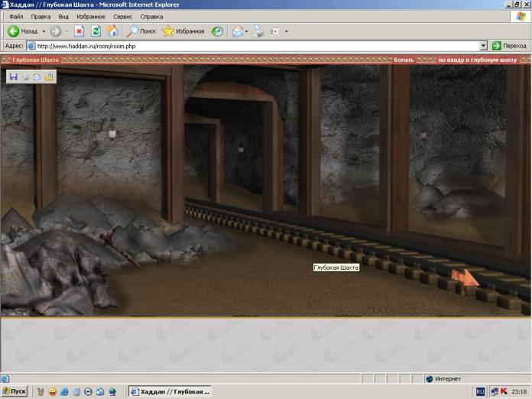Open Favorites (Избранное) star button
532x399 pixels.
[x=183, y=31]
